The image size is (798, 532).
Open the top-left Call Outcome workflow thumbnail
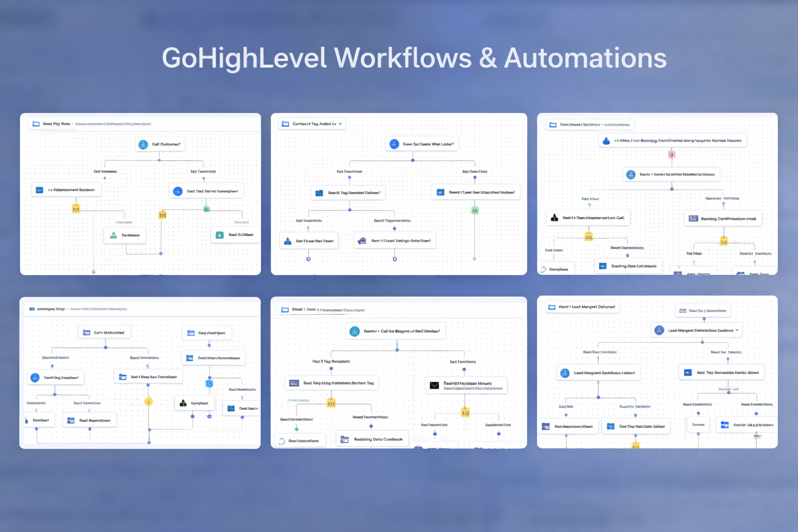[140, 194]
